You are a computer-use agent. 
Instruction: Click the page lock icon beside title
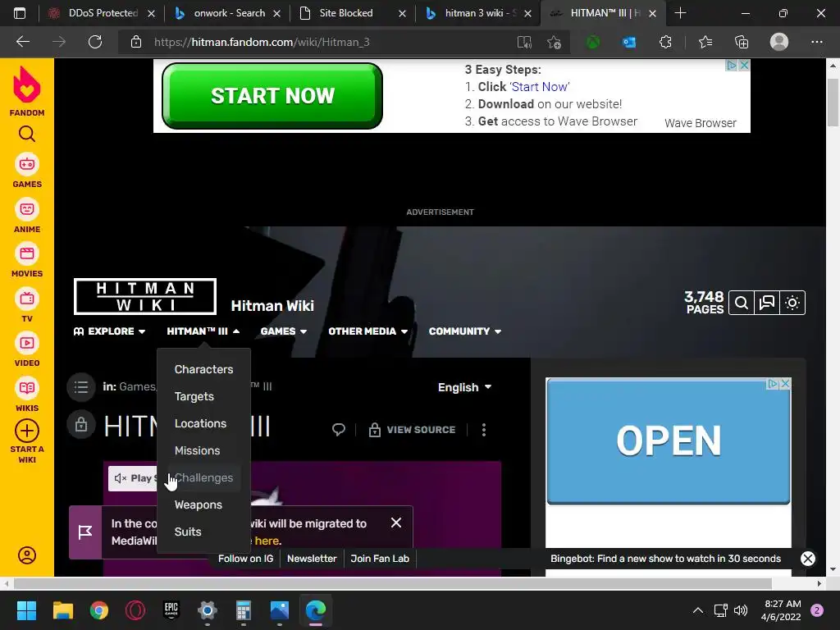click(x=81, y=425)
